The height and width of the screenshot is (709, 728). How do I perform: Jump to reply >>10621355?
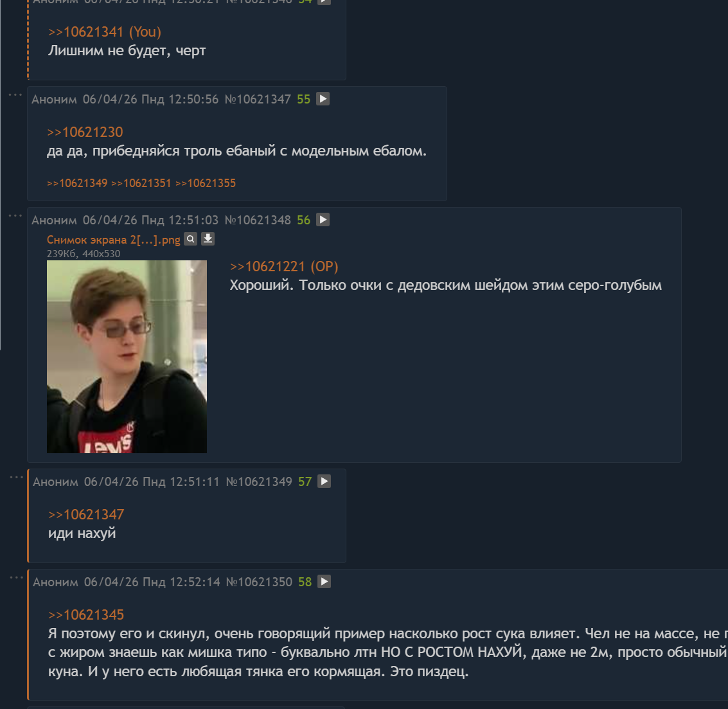click(205, 184)
